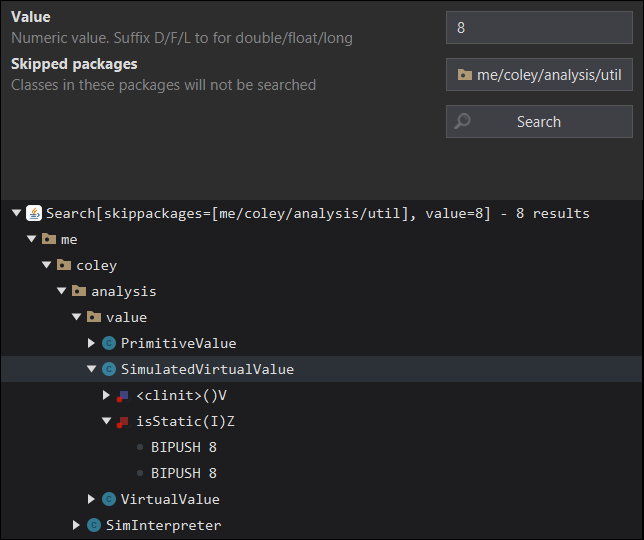Viewport: 644px width, 540px height.
Task: Expand the VirtualValue class node
Action: click(x=91, y=499)
